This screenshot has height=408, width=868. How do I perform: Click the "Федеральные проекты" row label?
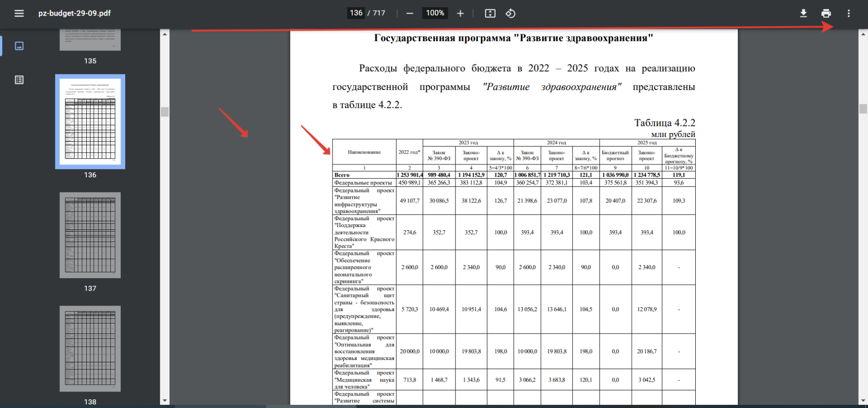pos(363,182)
